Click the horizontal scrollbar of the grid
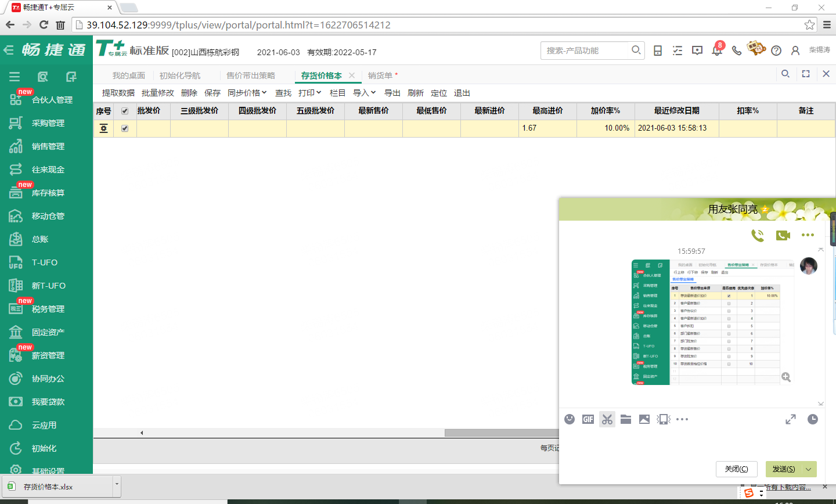Screen dimensions: 836x504 (502, 433)
